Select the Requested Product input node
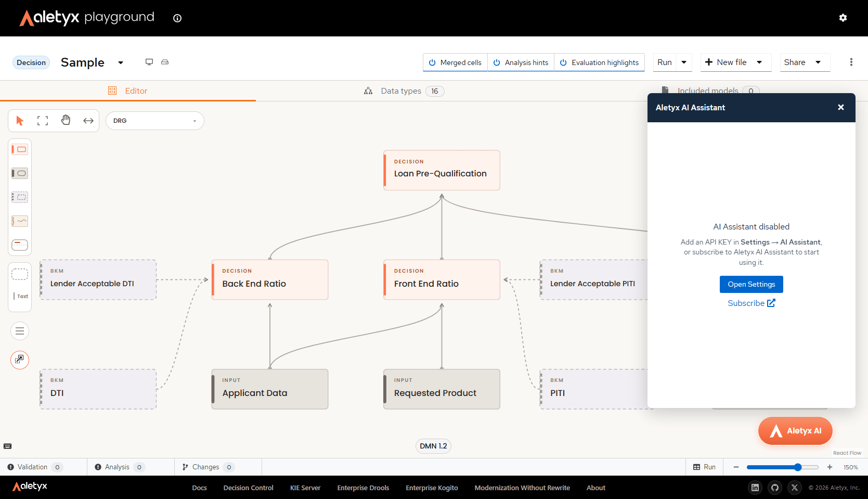Image resolution: width=868 pixels, height=499 pixels. (442, 389)
